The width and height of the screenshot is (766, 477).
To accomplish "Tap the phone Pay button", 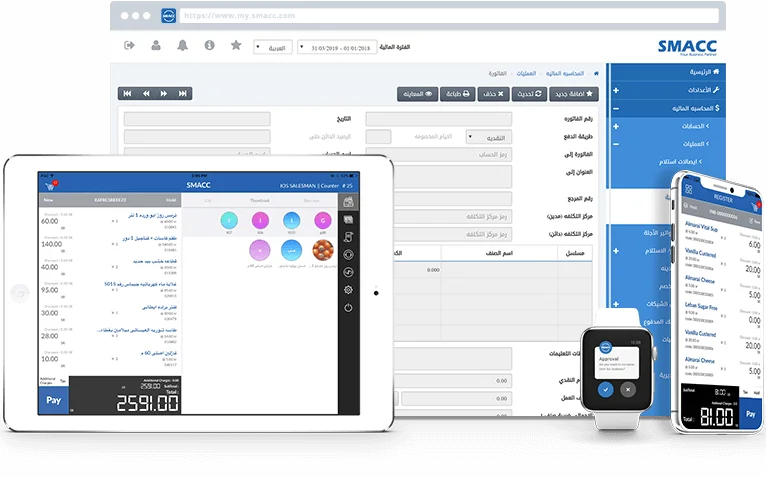I will pyautogui.click(x=751, y=414).
